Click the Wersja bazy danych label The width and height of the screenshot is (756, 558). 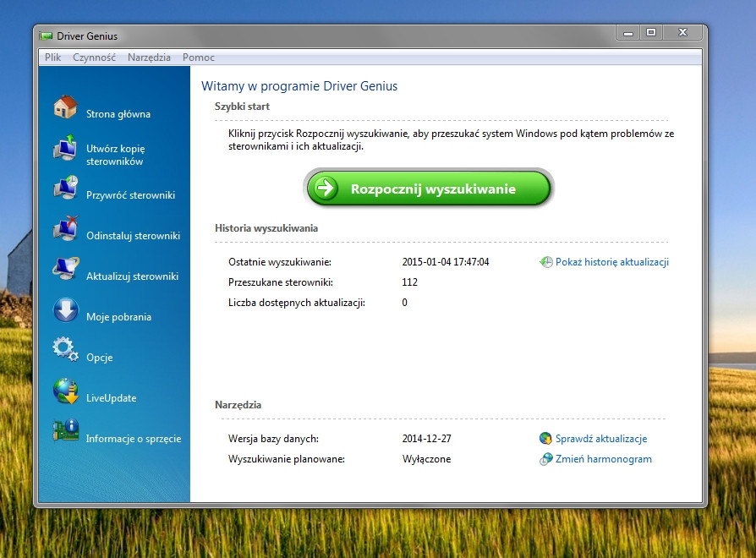tap(273, 439)
